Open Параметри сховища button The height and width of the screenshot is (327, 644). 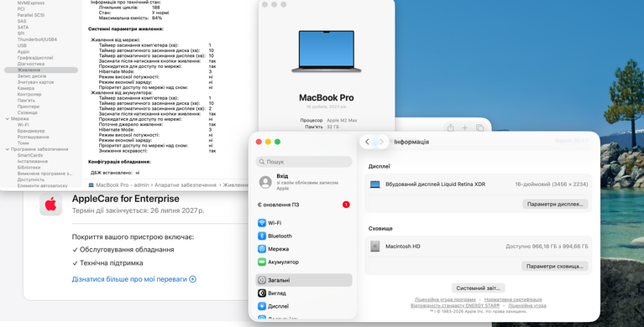(x=554, y=266)
